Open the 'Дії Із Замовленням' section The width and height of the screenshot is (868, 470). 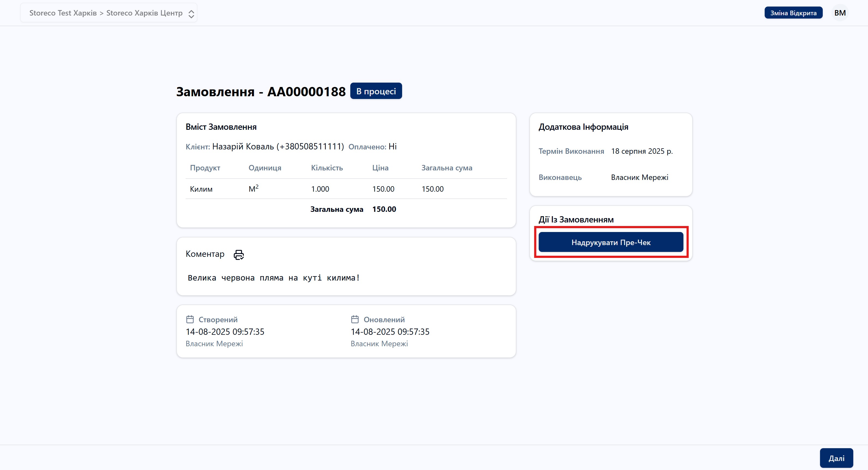pyautogui.click(x=576, y=219)
